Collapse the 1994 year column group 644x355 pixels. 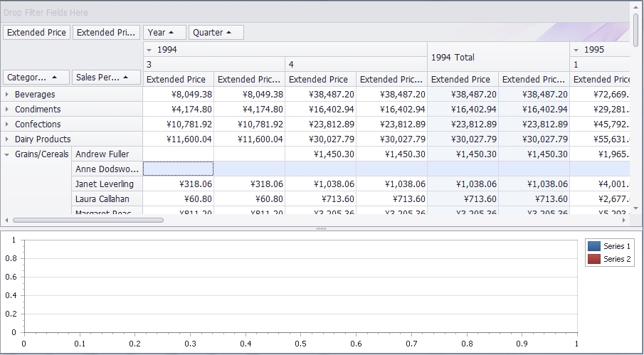149,50
